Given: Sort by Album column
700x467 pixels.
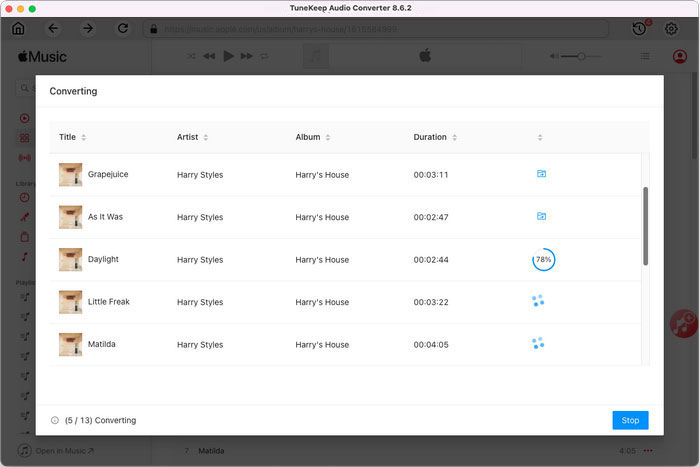Looking at the screenshot, I should (x=328, y=138).
